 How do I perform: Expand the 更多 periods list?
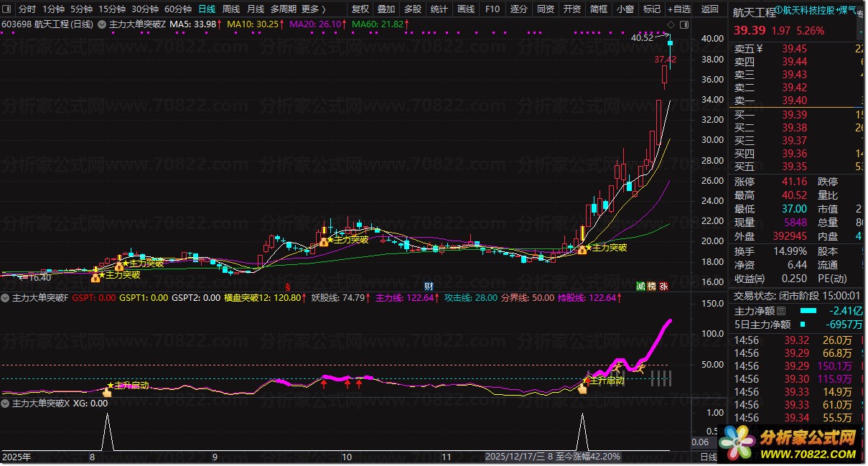click(x=313, y=9)
